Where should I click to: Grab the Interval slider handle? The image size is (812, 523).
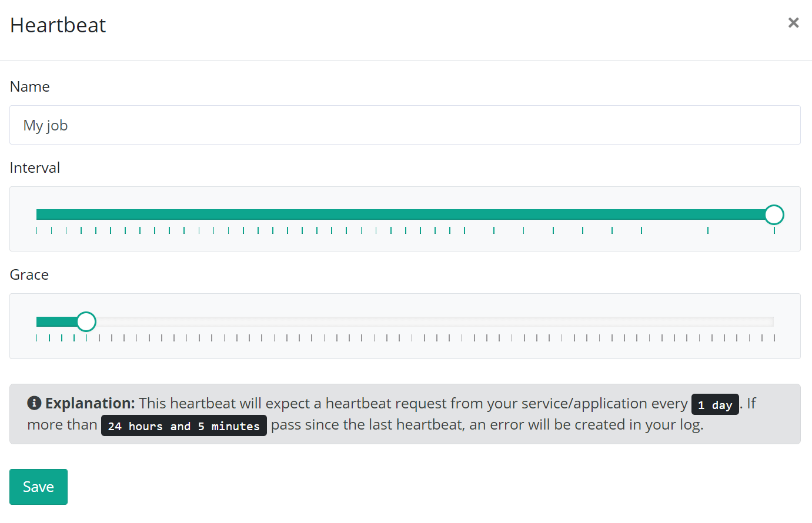click(774, 214)
